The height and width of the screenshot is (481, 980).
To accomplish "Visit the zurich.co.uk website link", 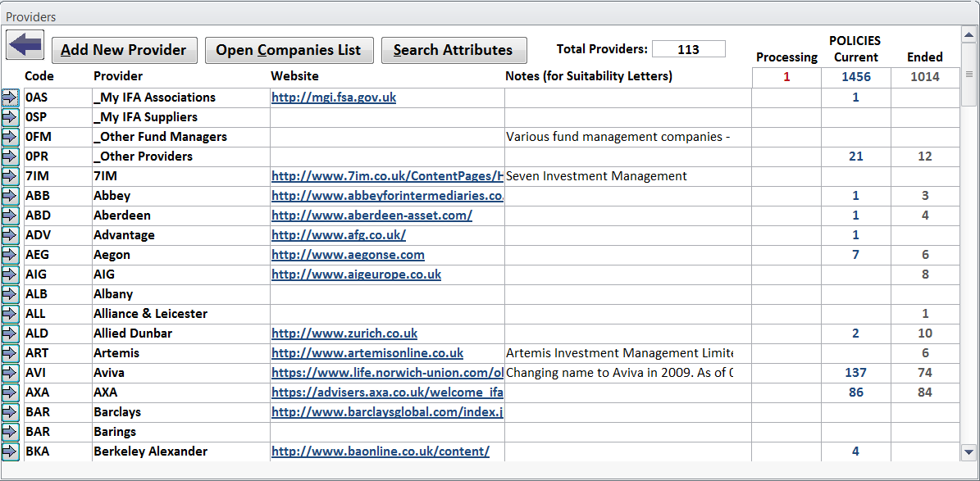I will pos(344,334).
